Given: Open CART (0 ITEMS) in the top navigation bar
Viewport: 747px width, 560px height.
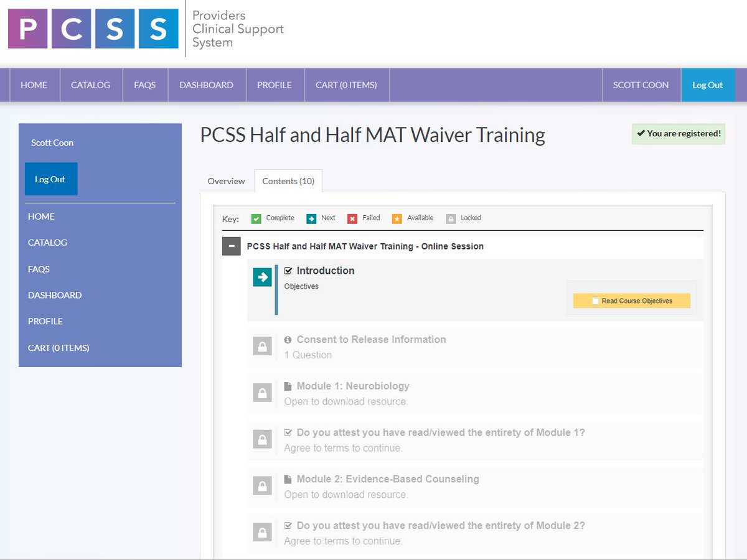Looking at the screenshot, I should click(x=346, y=85).
